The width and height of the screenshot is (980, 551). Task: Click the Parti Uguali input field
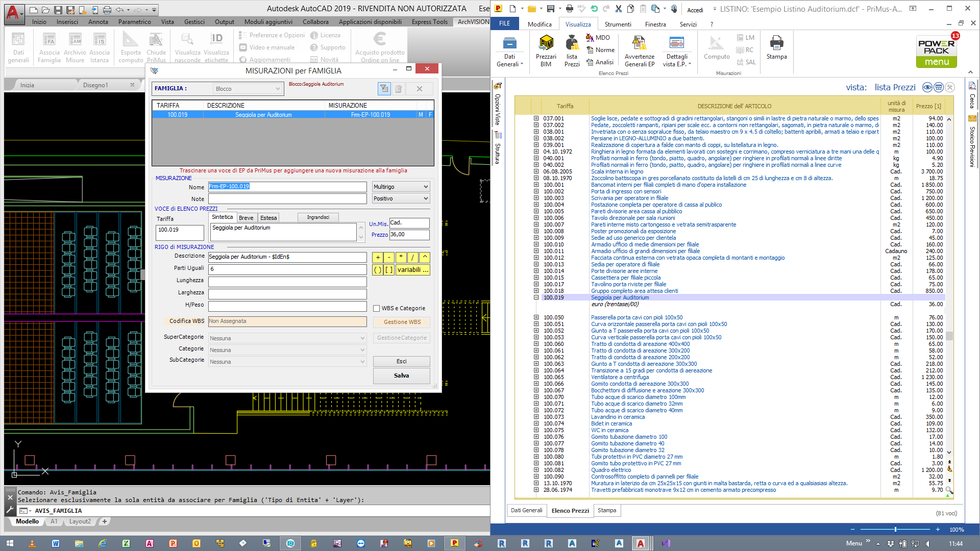287,269
